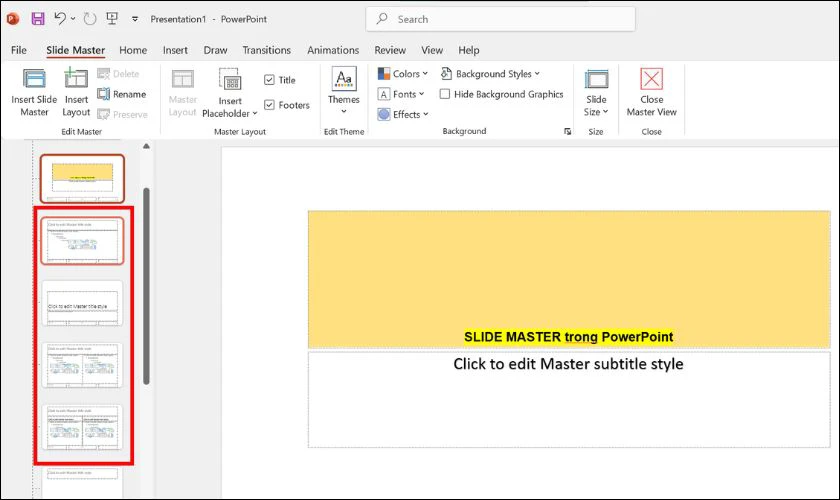This screenshot has width=840, height=500.
Task: Enable Hide Background Graphics checkbox
Action: (445, 94)
